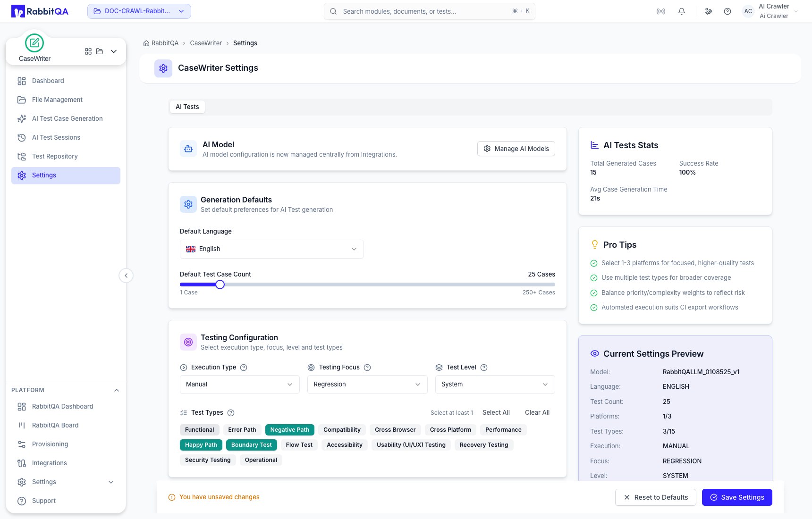This screenshot has width=812, height=519.
Task: Open the broadcast signal icon in header
Action: (x=661, y=11)
